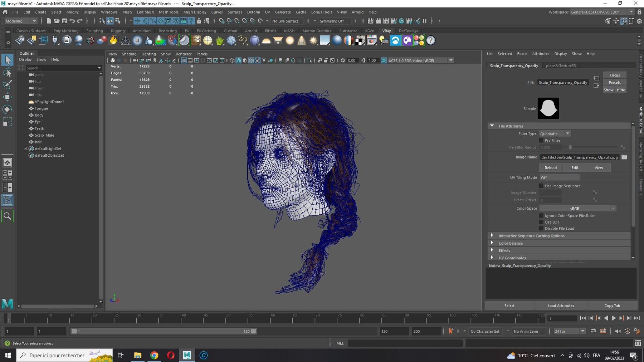Click the playback range slider bar

pos(164,331)
